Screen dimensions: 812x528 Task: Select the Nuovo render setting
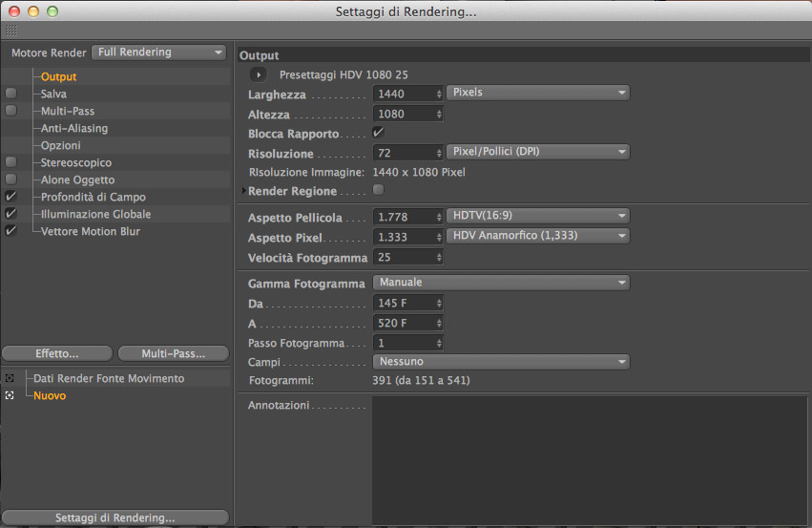pos(50,395)
